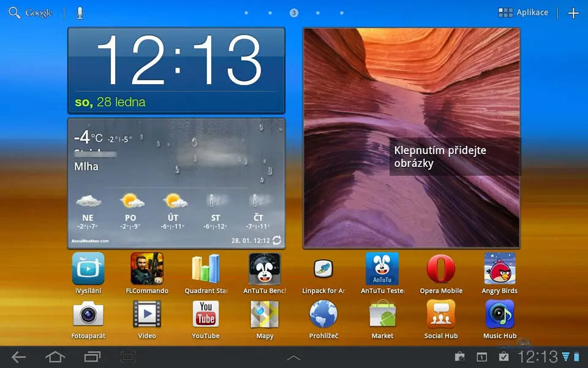Launch Music Hub app
This screenshot has height=368, width=588.
[500, 315]
